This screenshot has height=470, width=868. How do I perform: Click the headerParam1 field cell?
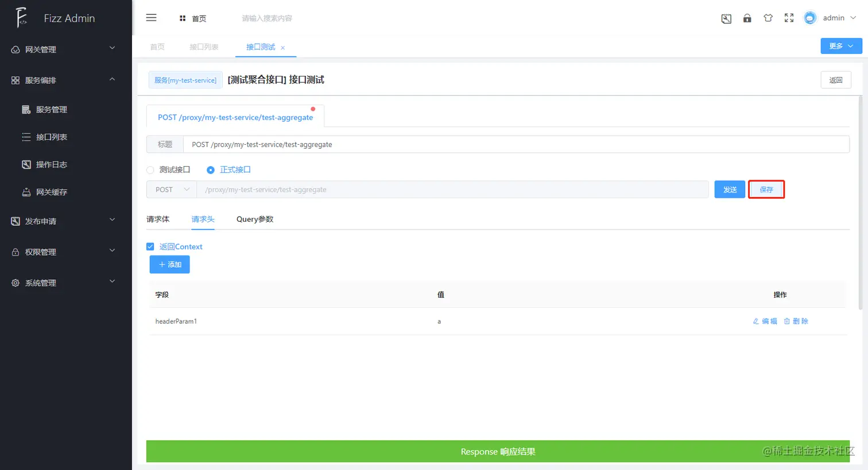click(176, 321)
